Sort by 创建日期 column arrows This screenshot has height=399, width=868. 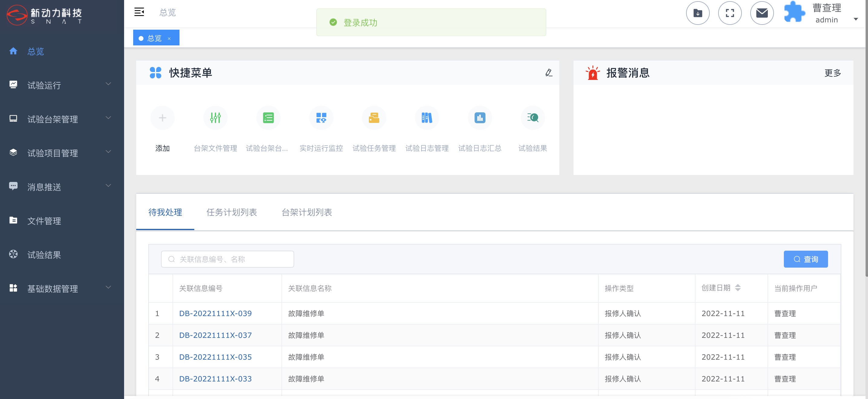point(738,288)
